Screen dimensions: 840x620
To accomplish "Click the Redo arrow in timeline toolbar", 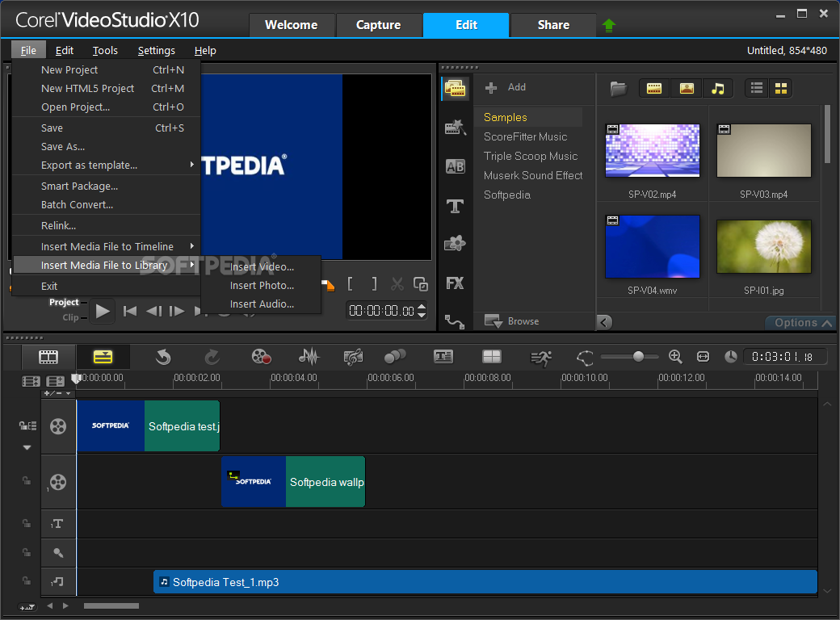I will tap(212, 357).
